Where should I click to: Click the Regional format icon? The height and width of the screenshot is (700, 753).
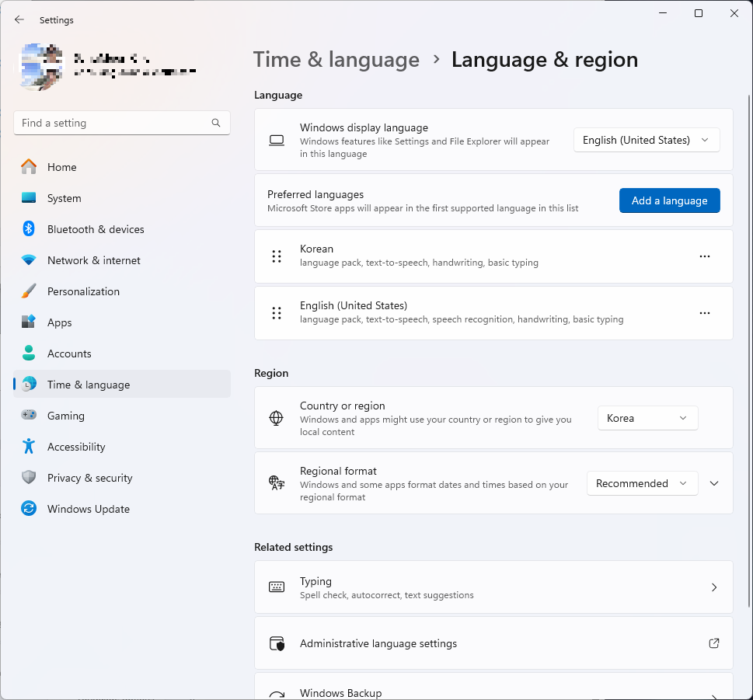click(277, 483)
